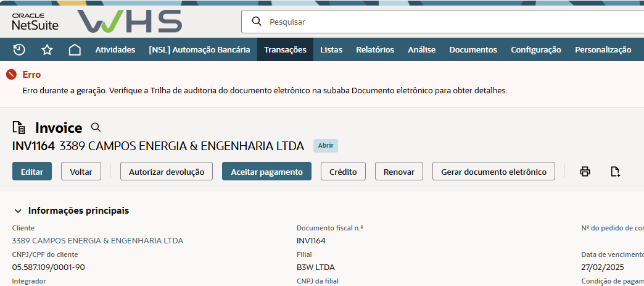Open customer link 3389 CAMPOS ENERGIA

[97, 240]
